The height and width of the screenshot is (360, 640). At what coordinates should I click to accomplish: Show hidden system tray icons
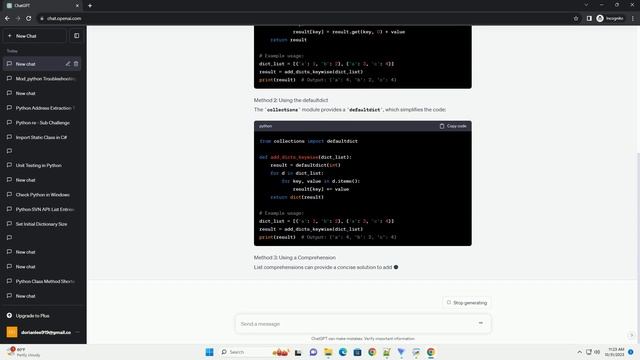(x=579, y=352)
